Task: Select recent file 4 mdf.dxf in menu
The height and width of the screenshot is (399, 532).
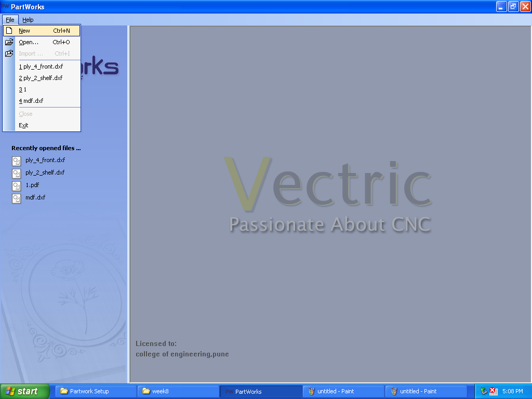Action: (42, 101)
